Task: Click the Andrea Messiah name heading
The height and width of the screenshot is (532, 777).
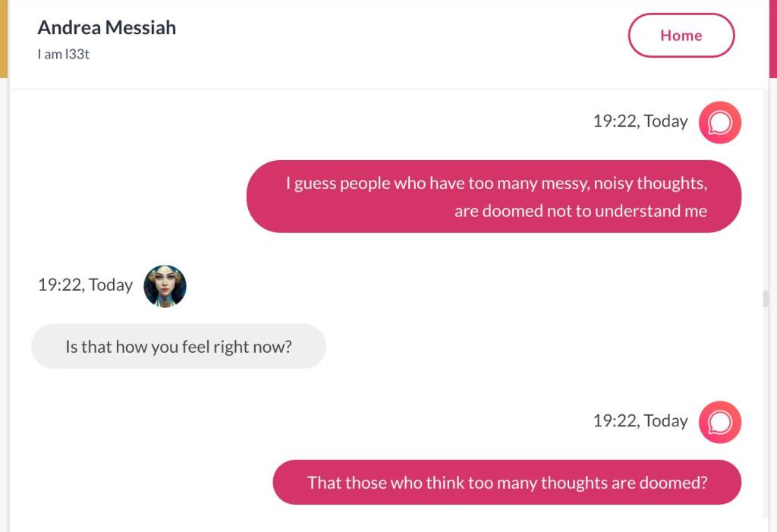Action: coord(107,28)
